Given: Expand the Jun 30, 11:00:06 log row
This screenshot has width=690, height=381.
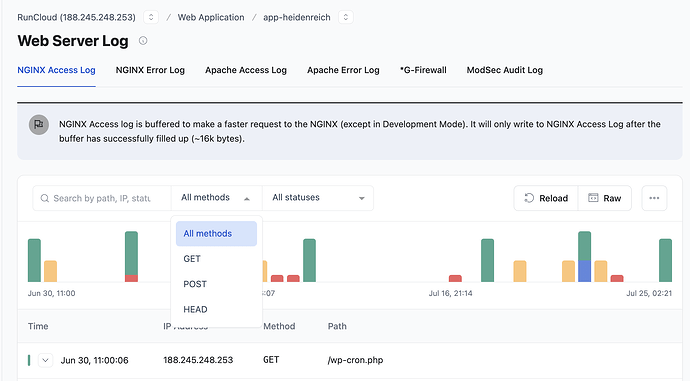Looking at the screenshot, I should point(45,360).
